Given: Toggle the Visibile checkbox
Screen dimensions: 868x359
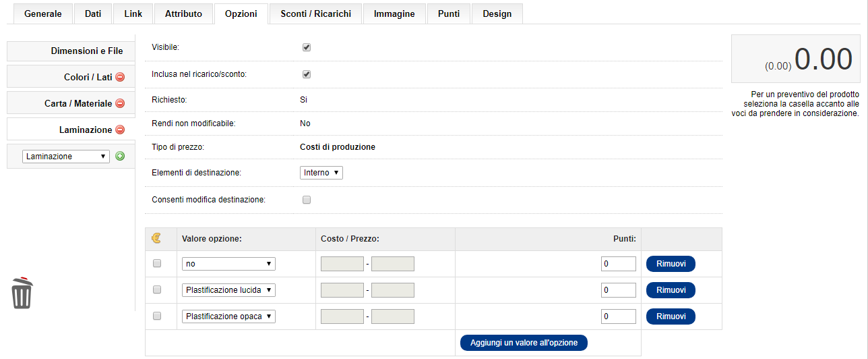Looking at the screenshot, I should (x=307, y=47).
